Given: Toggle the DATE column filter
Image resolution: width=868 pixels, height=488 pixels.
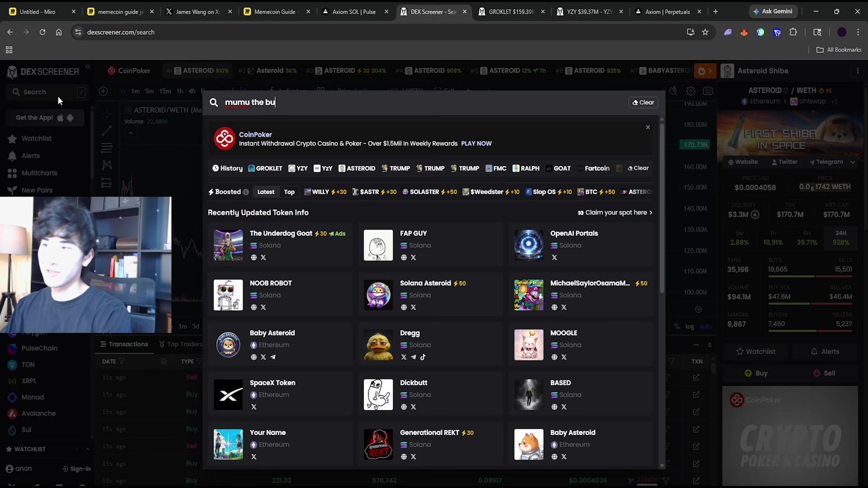Looking at the screenshot, I should pos(122,361).
